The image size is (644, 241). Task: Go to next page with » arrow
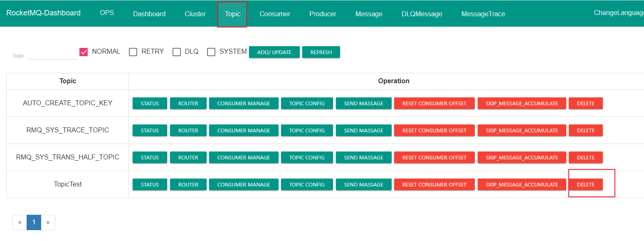pyautogui.click(x=48, y=222)
